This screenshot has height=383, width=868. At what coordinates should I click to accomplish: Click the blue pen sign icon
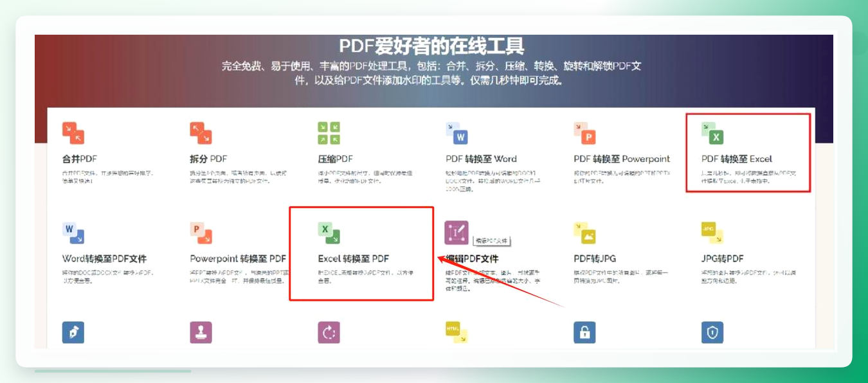click(73, 332)
